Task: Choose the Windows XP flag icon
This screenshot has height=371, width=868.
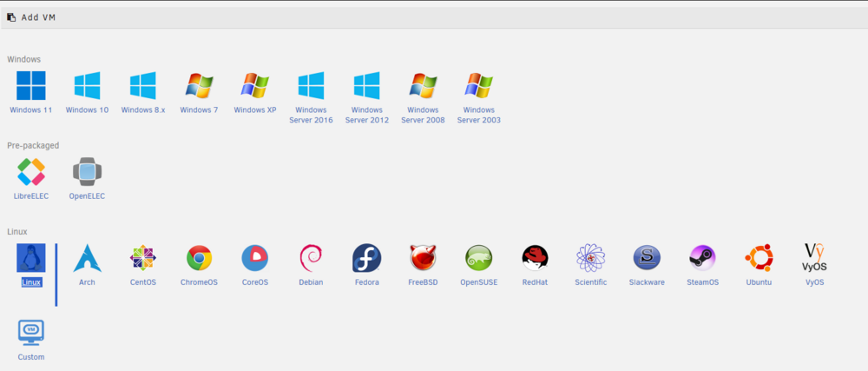Action: 254,85
